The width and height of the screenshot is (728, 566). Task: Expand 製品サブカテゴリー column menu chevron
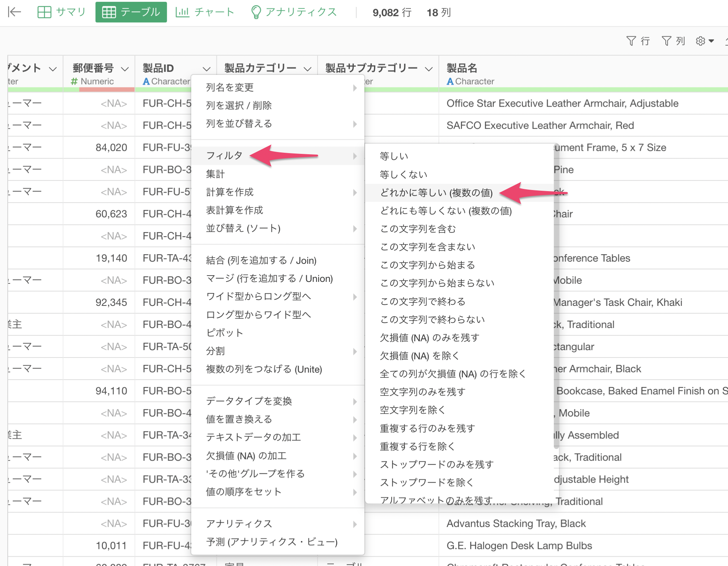(x=429, y=69)
